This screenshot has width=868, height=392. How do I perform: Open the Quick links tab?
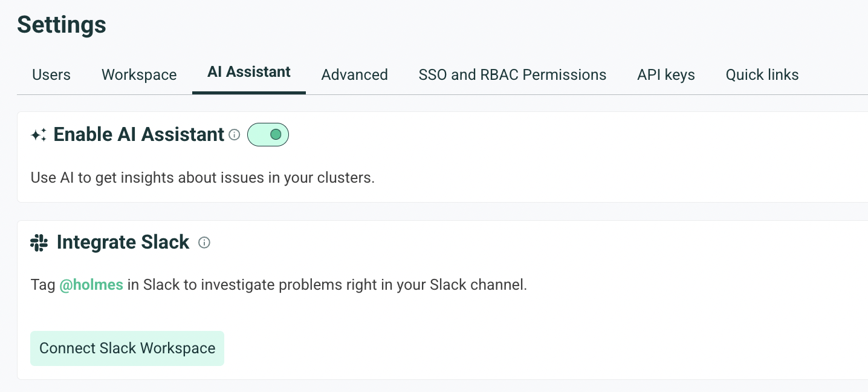point(762,75)
